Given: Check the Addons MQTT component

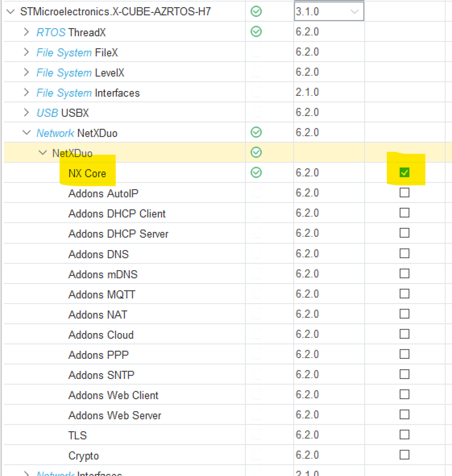Looking at the screenshot, I should [x=404, y=294].
